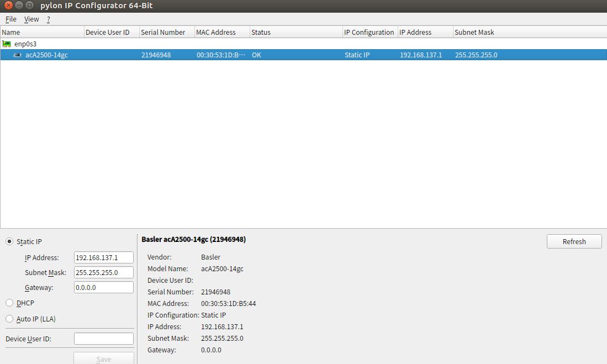The height and width of the screenshot is (364, 607).
Task: Click the 255.255.255.0 cell in the device row
Action: coord(476,55)
